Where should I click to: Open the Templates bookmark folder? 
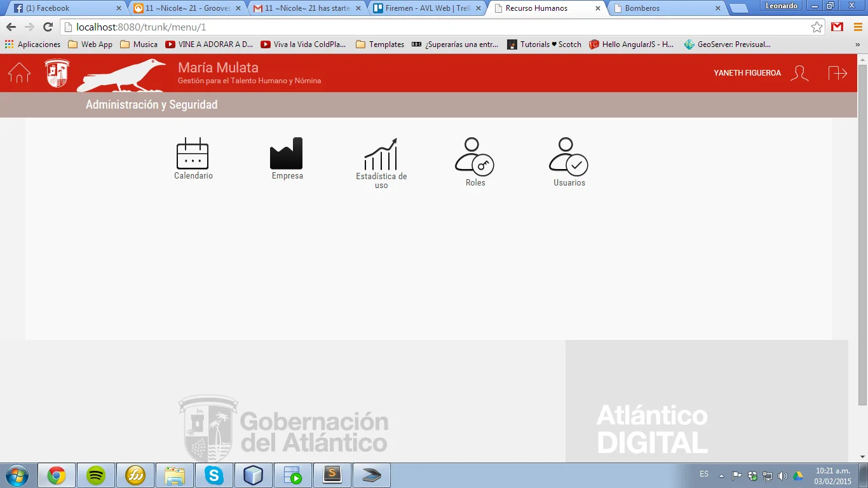pos(380,44)
